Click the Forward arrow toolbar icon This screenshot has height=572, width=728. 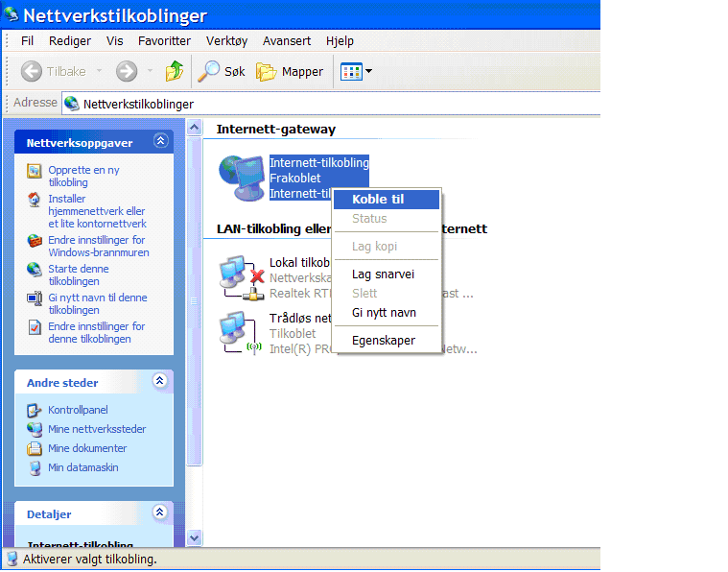(127, 72)
